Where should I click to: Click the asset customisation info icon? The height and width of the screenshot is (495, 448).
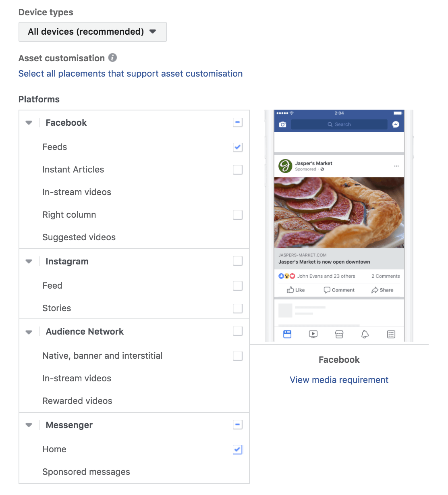click(x=113, y=58)
